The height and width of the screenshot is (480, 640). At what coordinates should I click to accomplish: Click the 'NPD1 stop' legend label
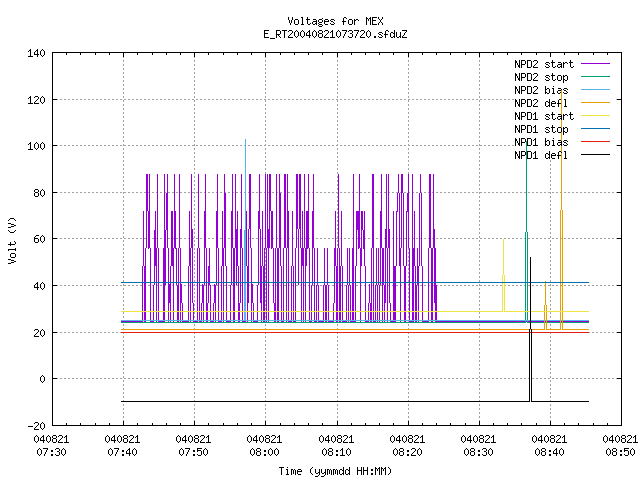click(541, 129)
